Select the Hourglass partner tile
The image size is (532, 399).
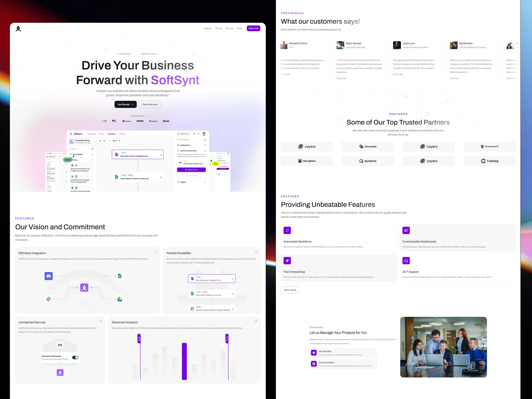pyautogui.click(x=307, y=161)
